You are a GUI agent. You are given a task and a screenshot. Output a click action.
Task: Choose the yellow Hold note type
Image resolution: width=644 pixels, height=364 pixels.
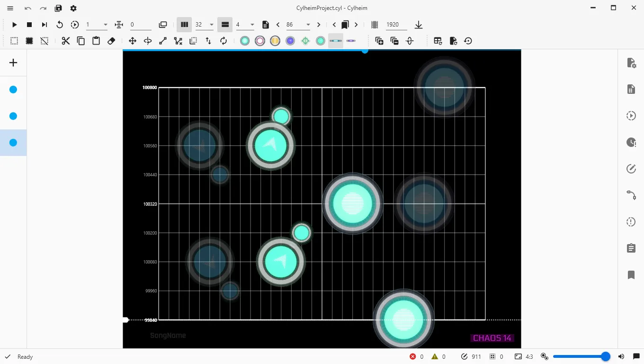tap(275, 41)
